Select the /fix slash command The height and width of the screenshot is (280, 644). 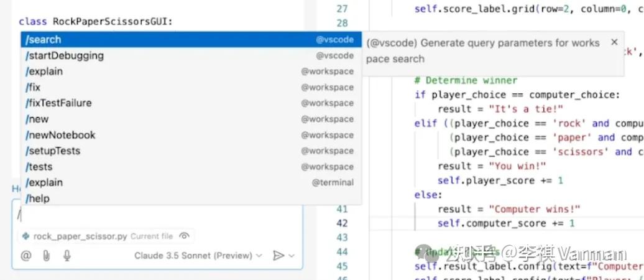click(x=191, y=87)
